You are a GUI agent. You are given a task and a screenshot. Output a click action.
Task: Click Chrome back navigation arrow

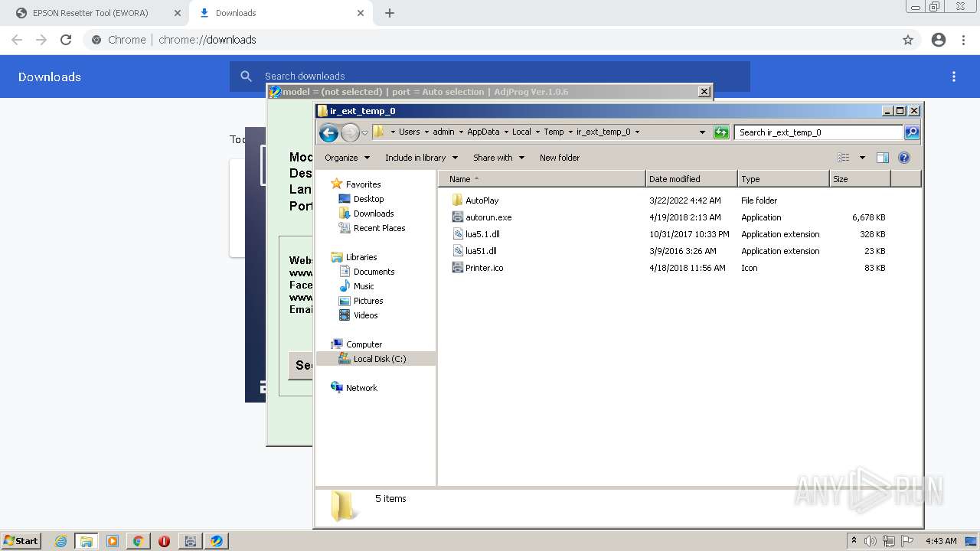[x=17, y=40]
